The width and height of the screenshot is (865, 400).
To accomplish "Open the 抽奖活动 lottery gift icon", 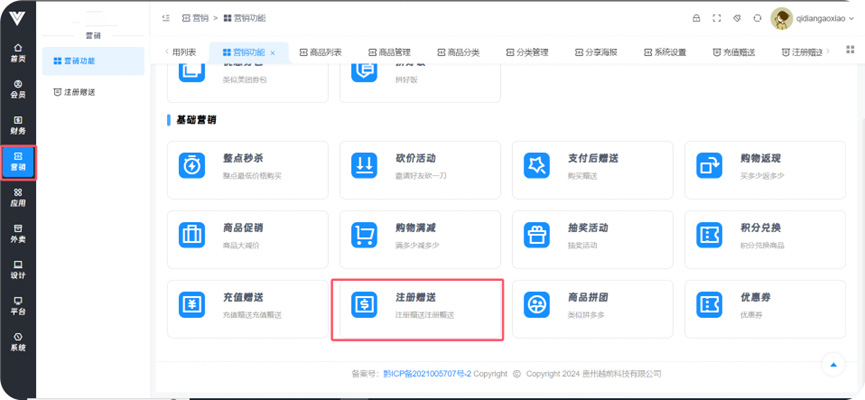I will tap(537, 235).
